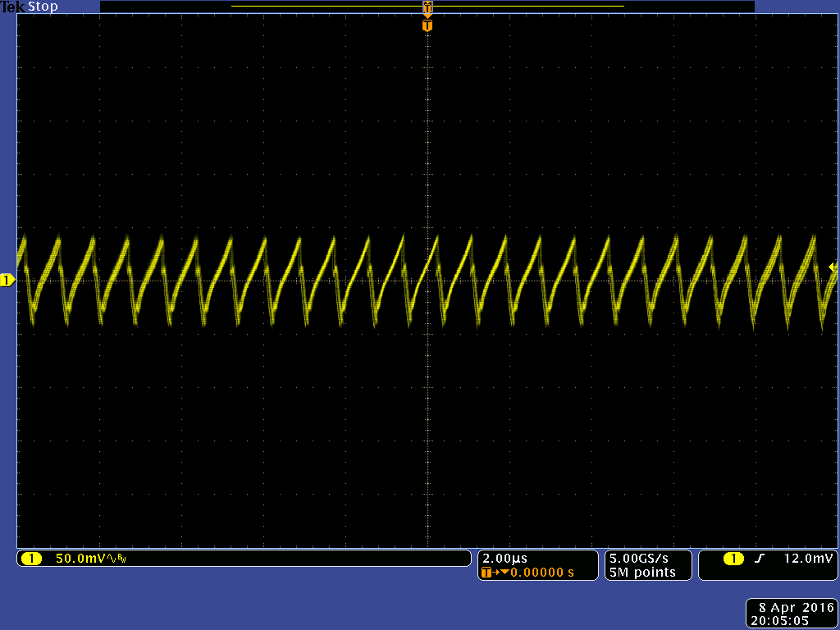The height and width of the screenshot is (630, 840).
Task: Click the trigger level arrow on right edge
Action: pyautogui.click(x=833, y=267)
